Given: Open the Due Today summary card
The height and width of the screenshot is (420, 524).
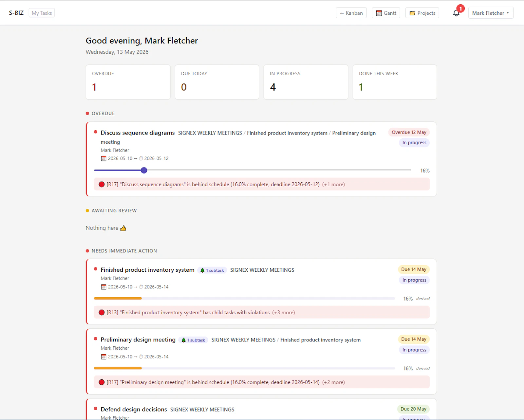Looking at the screenshot, I should click(217, 82).
